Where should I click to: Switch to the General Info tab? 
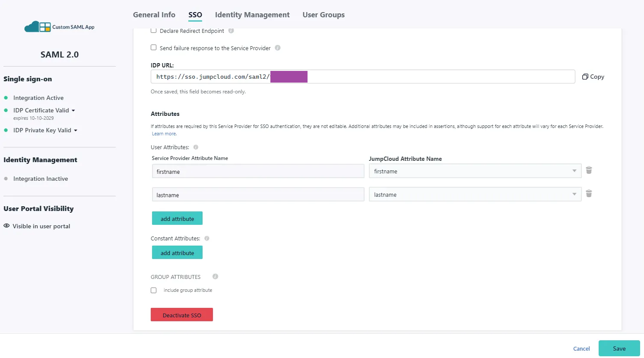point(154,15)
